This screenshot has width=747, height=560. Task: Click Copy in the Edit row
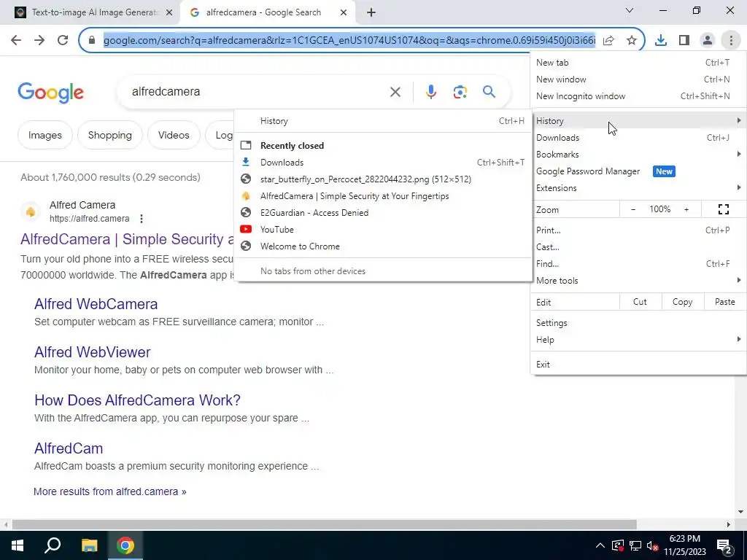click(x=682, y=302)
